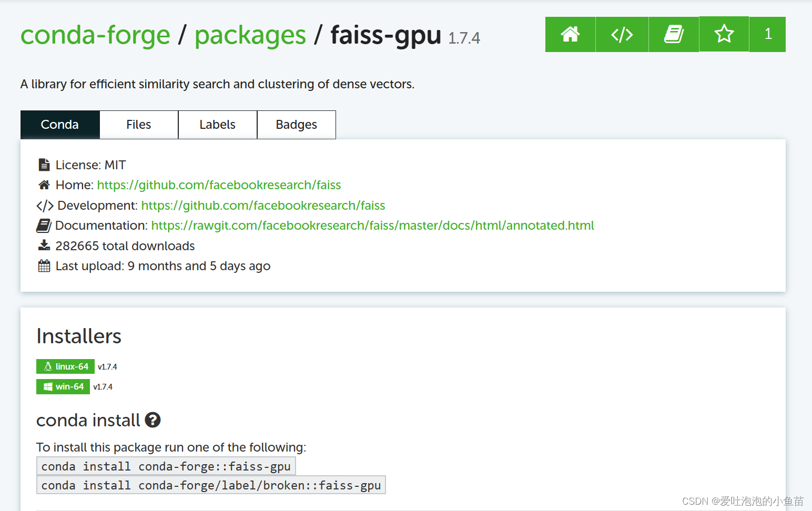Open the packages breadcrumb link
The width and height of the screenshot is (812, 511).
coord(250,35)
